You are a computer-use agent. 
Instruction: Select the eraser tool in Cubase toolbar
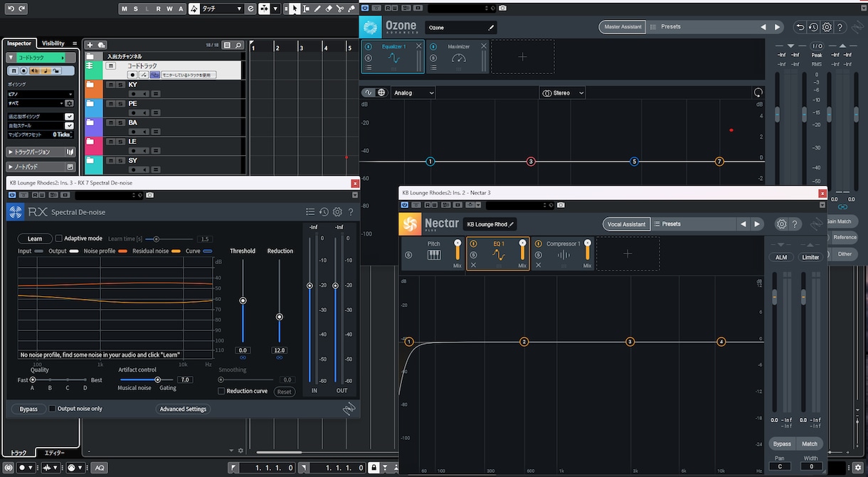pyautogui.click(x=329, y=9)
